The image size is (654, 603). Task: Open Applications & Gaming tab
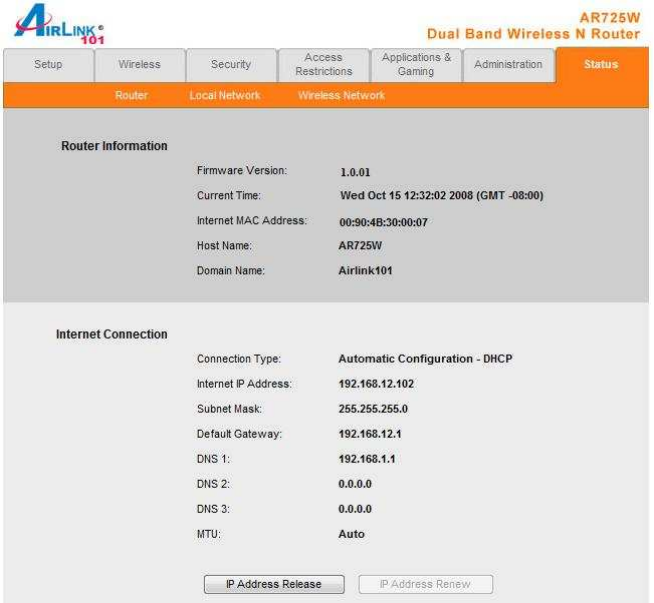pos(416,65)
